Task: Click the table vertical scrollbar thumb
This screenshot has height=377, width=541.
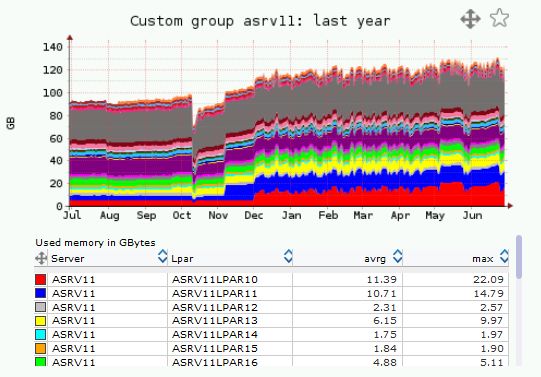Action: pos(519,257)
